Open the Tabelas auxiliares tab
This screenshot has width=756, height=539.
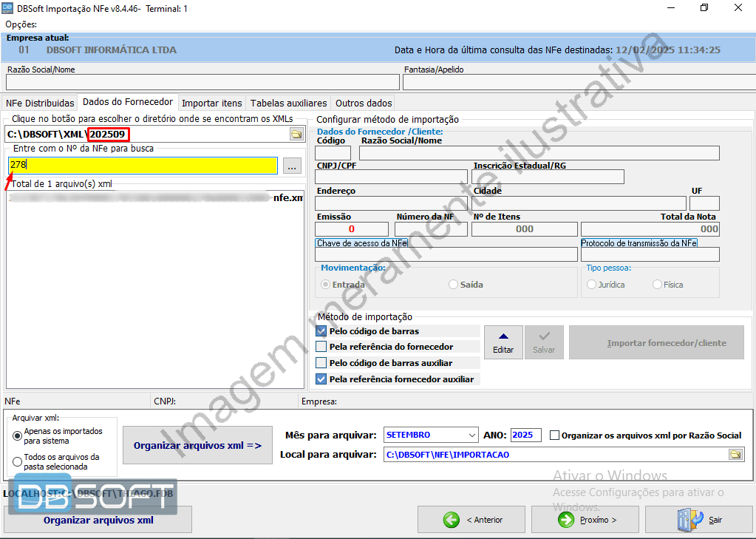tap(288, 103)
